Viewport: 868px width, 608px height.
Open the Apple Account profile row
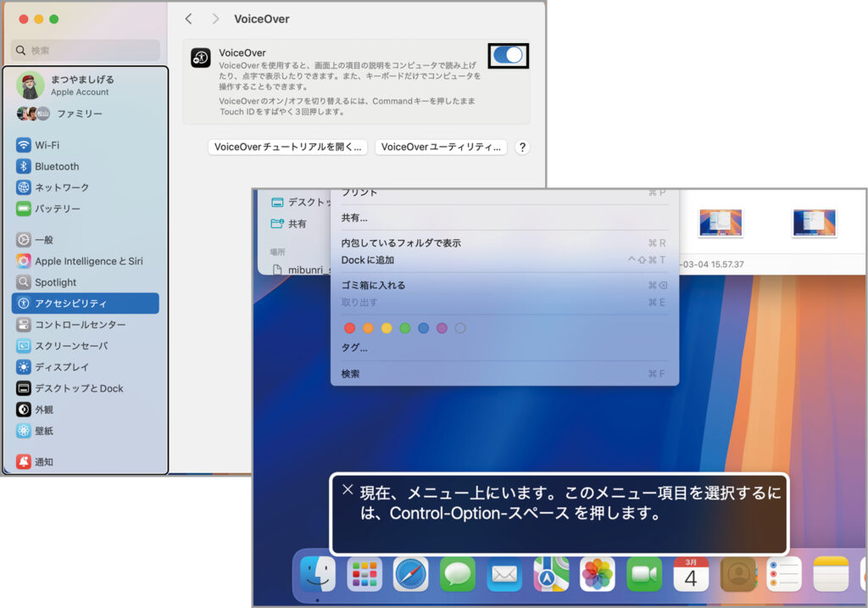coord(86,86)
